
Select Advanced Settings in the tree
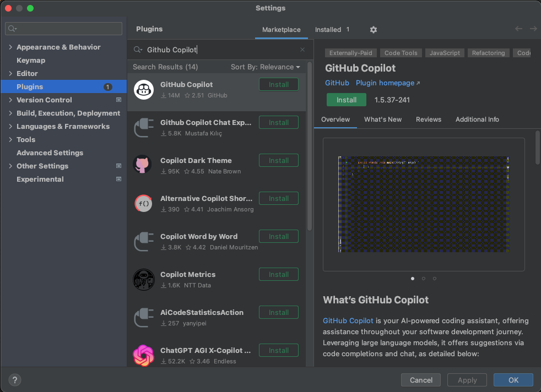50,153
